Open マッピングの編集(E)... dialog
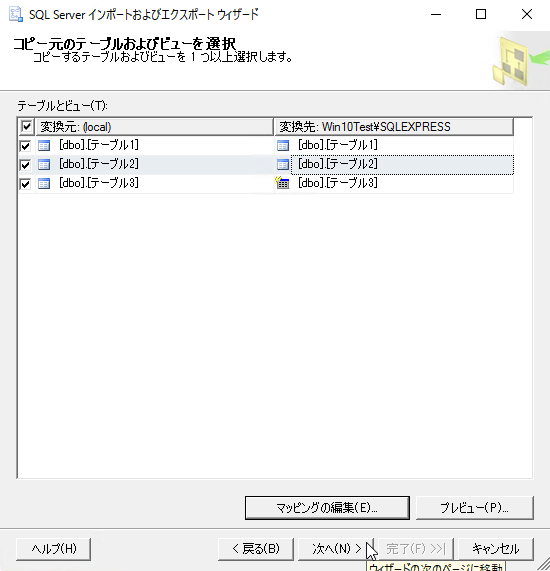 327,508
